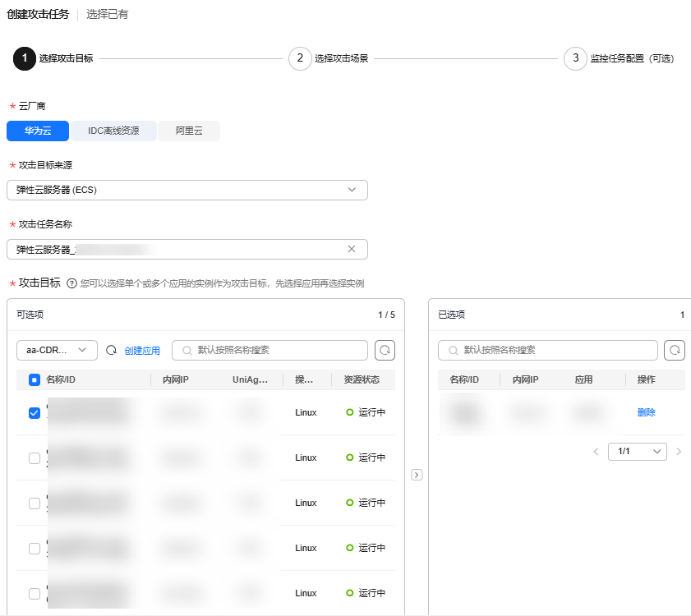
Task: Uncheck the first server row checkbox
Action: 35,413
